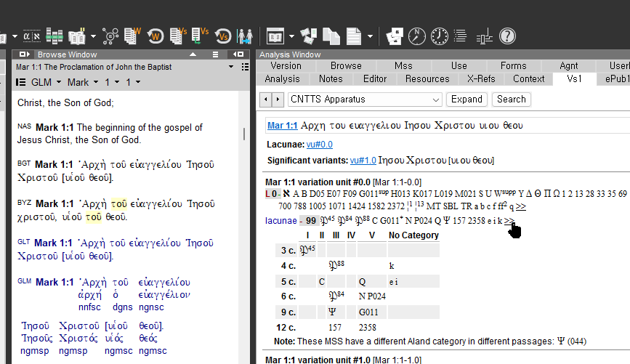Click the Browse Window hamburger menu icon
The width and height of the screenshot is (630, 364).
(x=215, y=54)
